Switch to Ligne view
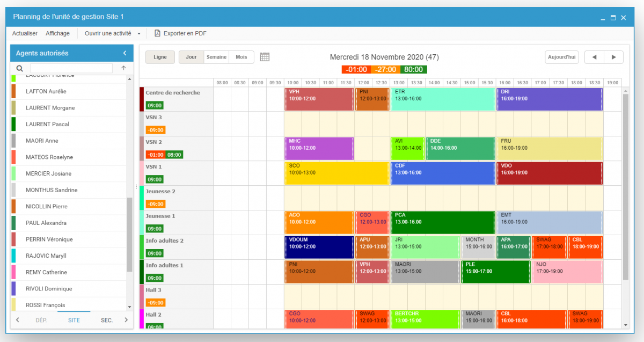Image resolution: width=644 pixels, height=342 pixels. [x=160, y=57]
